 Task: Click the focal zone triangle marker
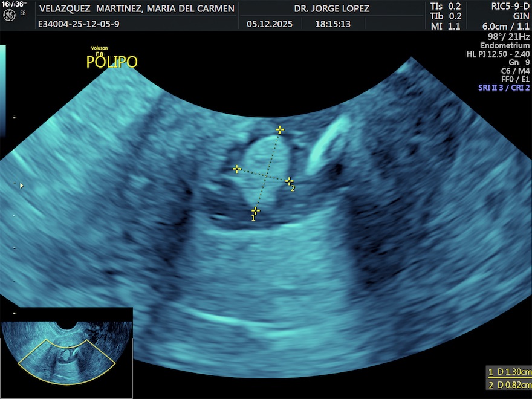pos(22,186)
